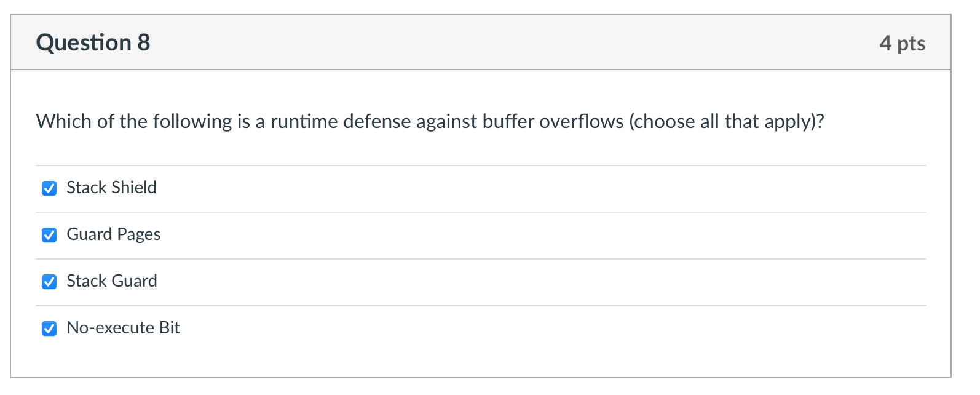
Task: Click the Stack Guard answer text
Action: (111, 281)
